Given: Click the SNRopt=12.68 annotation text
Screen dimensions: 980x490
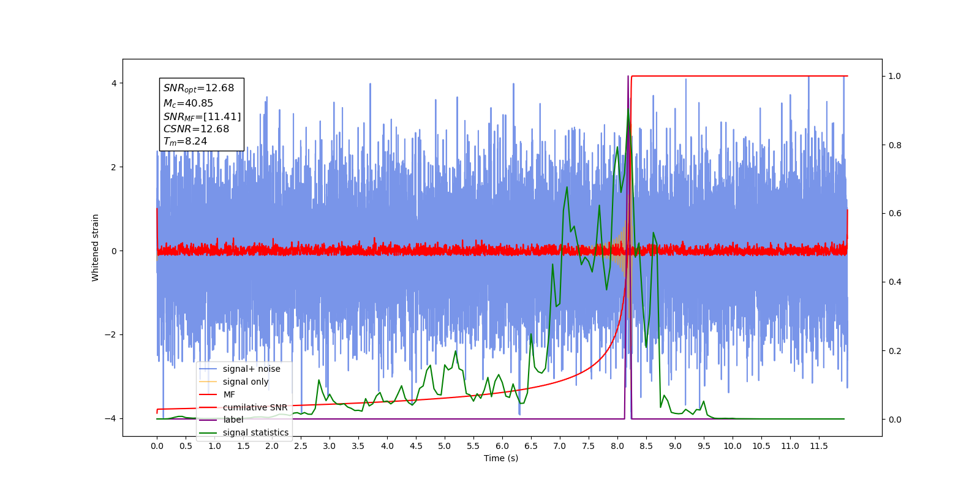Looking at the screenshot, I should coord(198,88).
